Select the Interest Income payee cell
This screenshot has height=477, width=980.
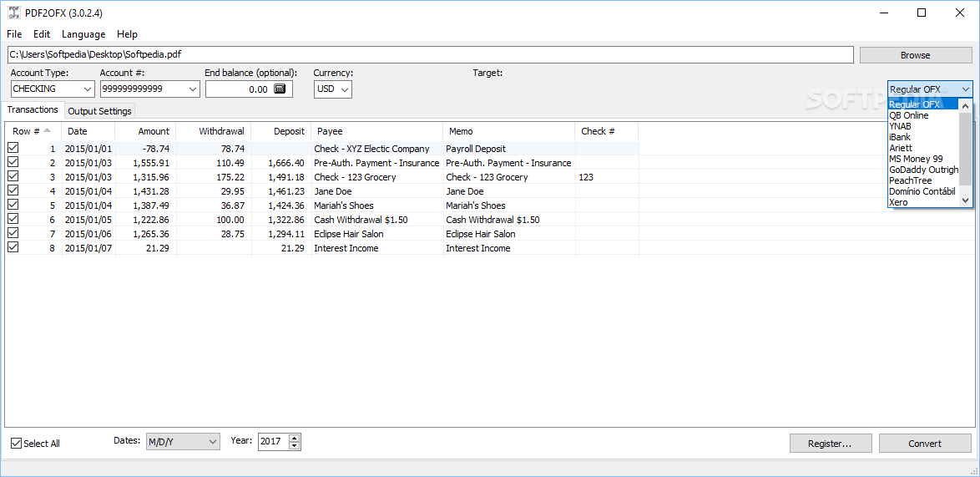tap(376, 248)
